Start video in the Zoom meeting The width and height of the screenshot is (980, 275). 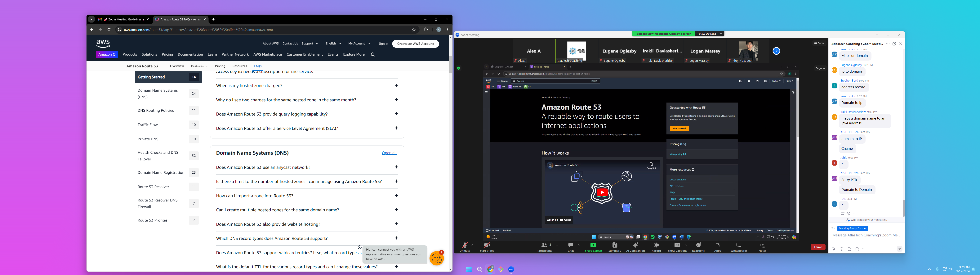coord(487,245)
